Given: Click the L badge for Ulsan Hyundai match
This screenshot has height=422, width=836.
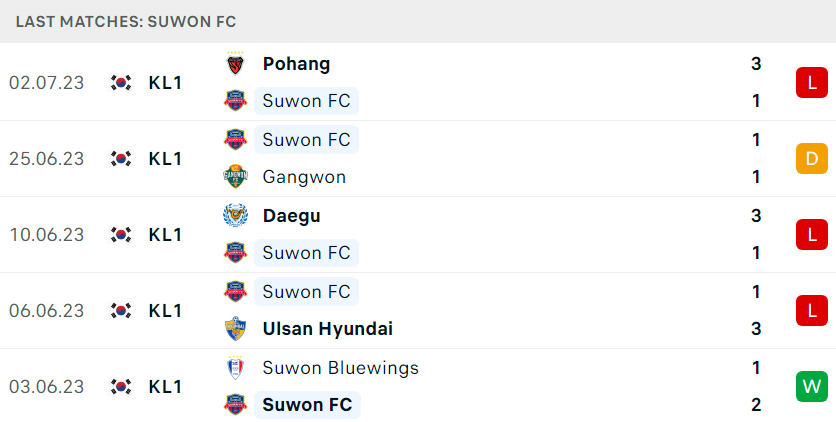Looking at the screenshot, I should pos(811,311).
